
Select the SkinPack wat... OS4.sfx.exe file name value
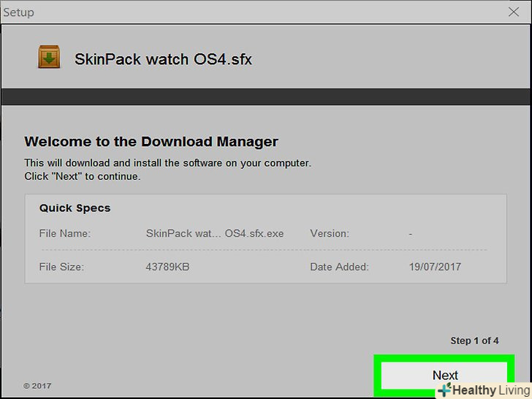[x=215, y=234]
